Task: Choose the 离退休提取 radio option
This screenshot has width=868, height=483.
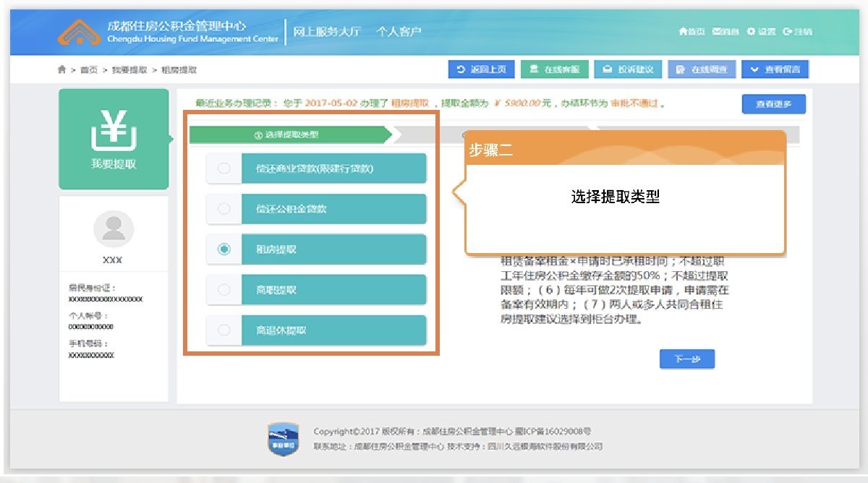Action: tap(224, 330)
